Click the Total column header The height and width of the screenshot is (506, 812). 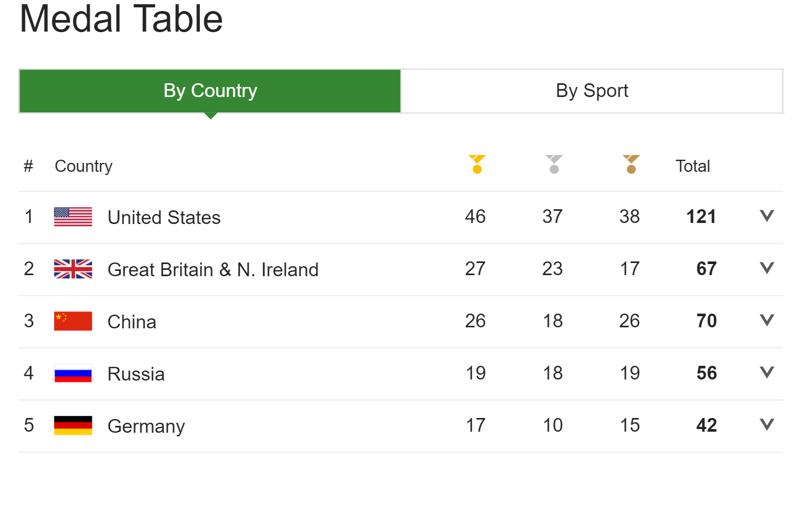click(692, 166)
